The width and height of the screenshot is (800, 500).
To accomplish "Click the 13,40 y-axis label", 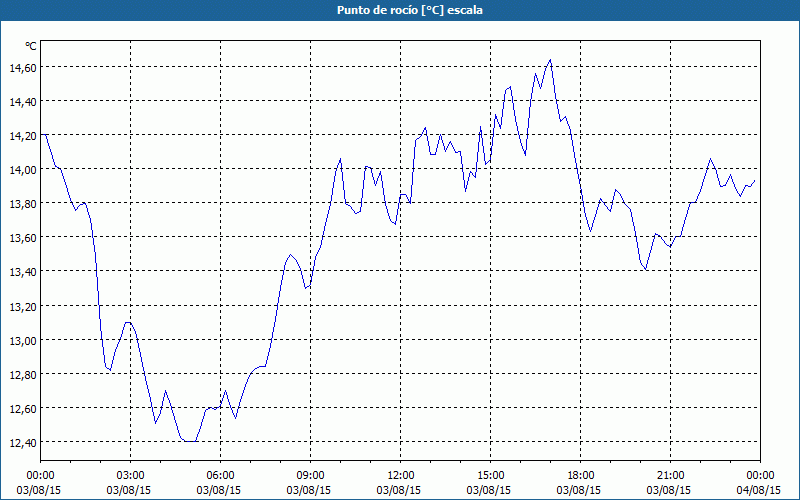I will (23, 272).
